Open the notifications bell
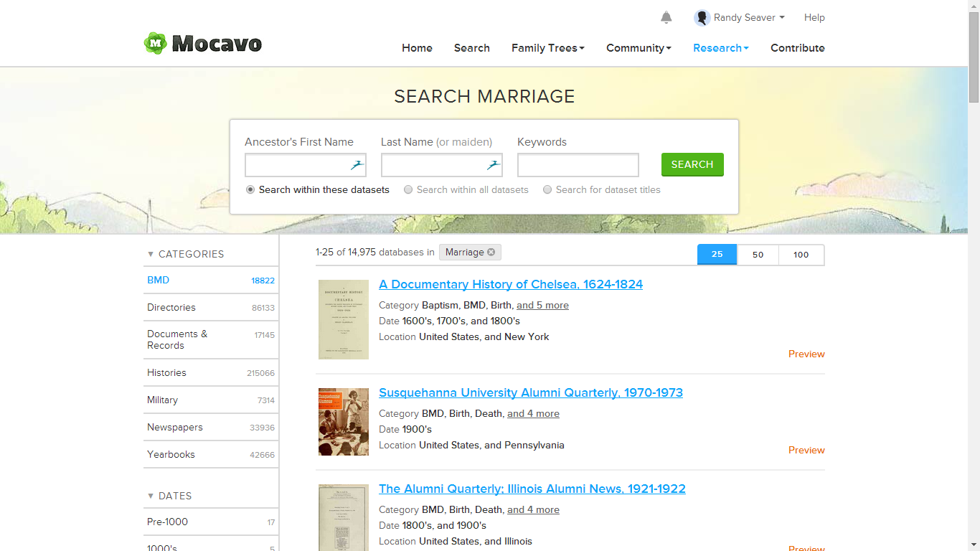Image resolution: width=980 pixels, height=551 pixels. pos(666,18)
